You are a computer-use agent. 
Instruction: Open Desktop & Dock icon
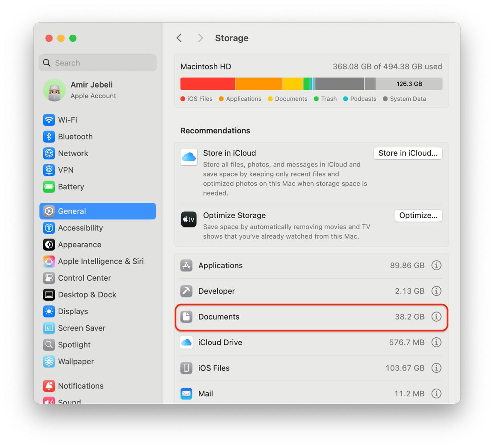49,295
